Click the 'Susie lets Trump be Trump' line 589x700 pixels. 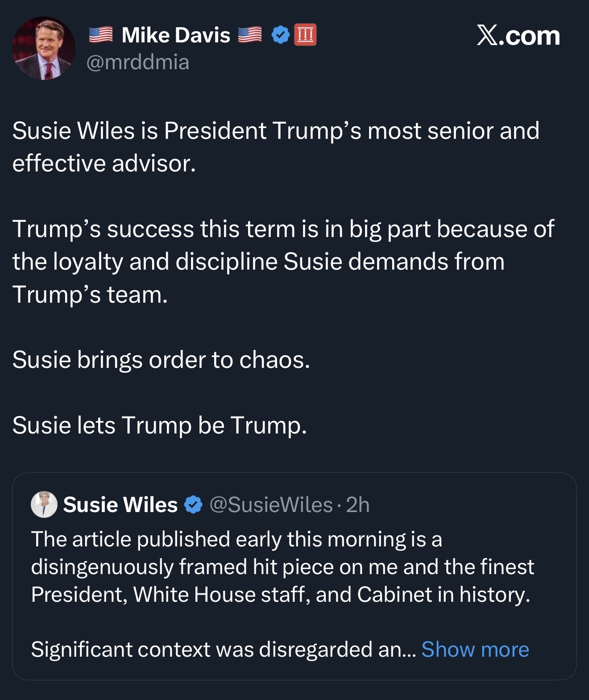click(x=160, y=425)
